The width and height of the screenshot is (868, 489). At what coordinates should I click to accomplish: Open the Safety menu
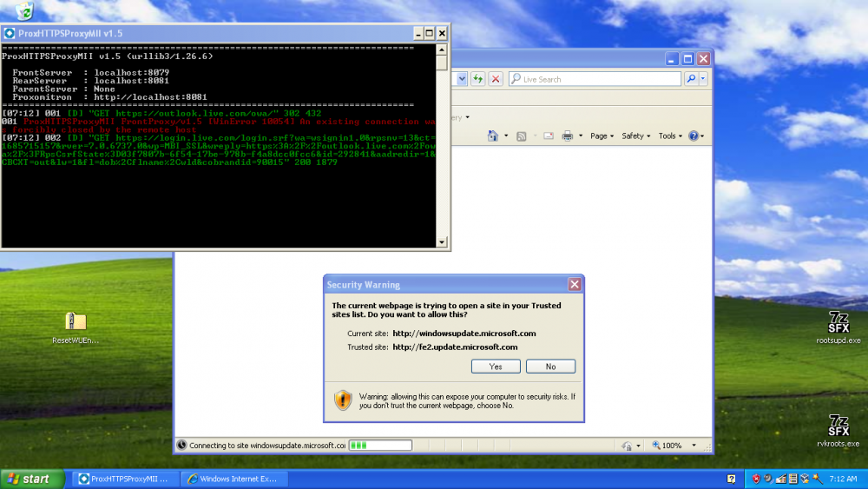(635, 135)
